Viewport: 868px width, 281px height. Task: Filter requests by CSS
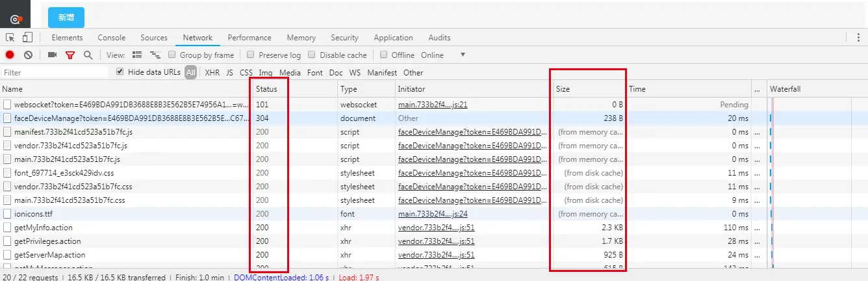[246, 73]
